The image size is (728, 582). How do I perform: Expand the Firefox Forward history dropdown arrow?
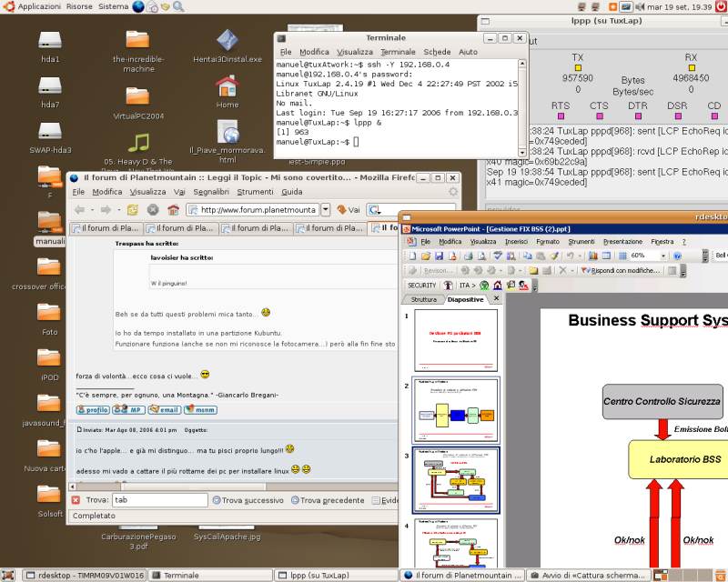coord(118,210)
